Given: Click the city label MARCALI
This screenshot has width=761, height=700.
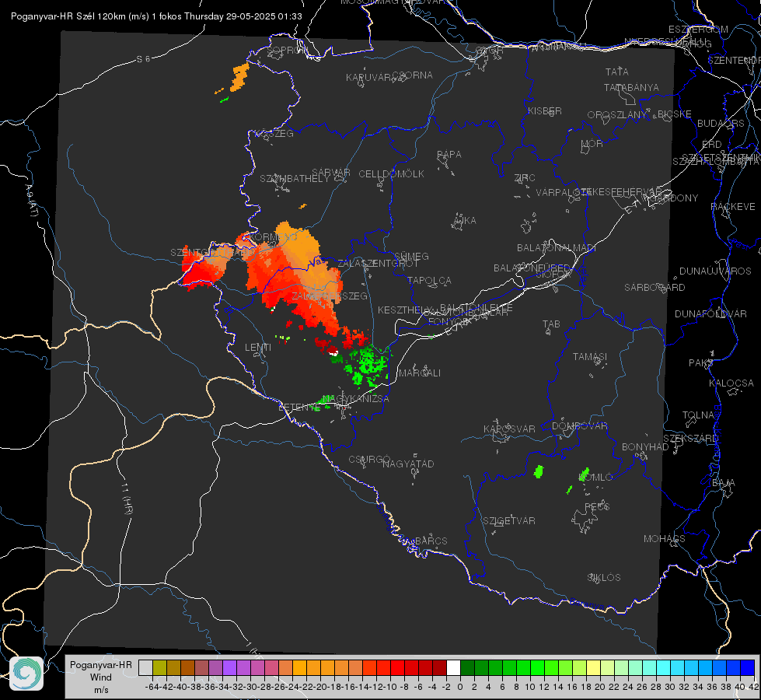Looking at the screenshot, I should 419,373.
